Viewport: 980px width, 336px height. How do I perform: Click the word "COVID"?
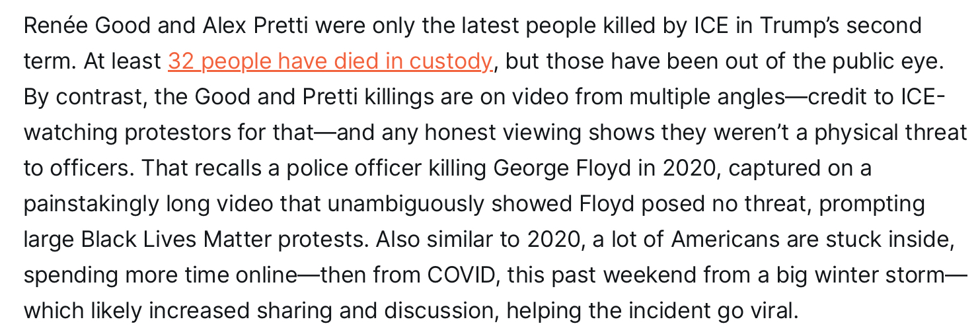(x=461, y=275)
